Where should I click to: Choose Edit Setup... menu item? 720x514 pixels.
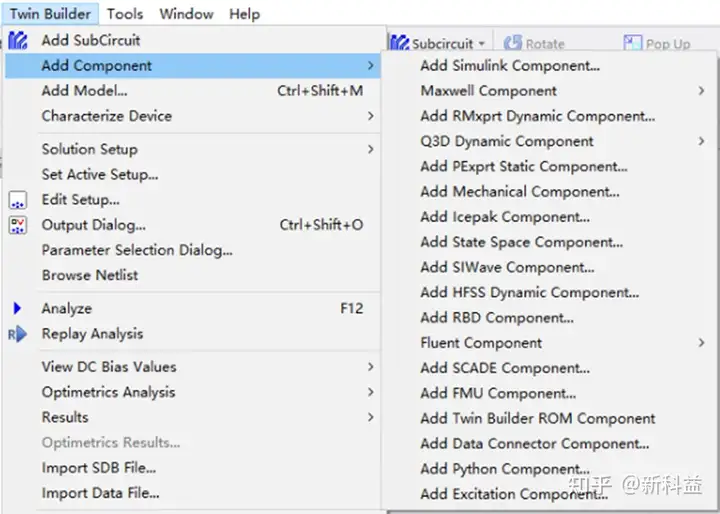point(193,200)
